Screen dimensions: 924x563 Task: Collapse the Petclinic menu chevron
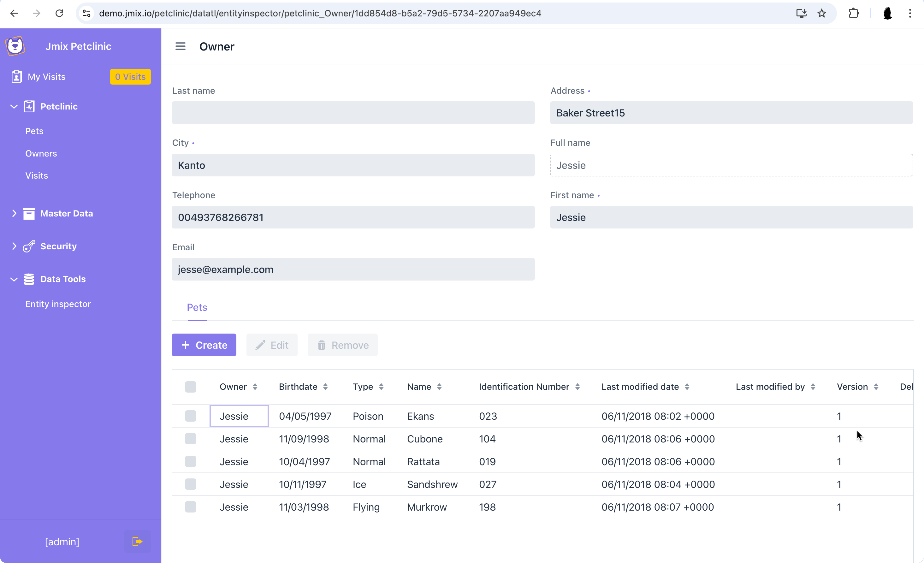point(14,107)
